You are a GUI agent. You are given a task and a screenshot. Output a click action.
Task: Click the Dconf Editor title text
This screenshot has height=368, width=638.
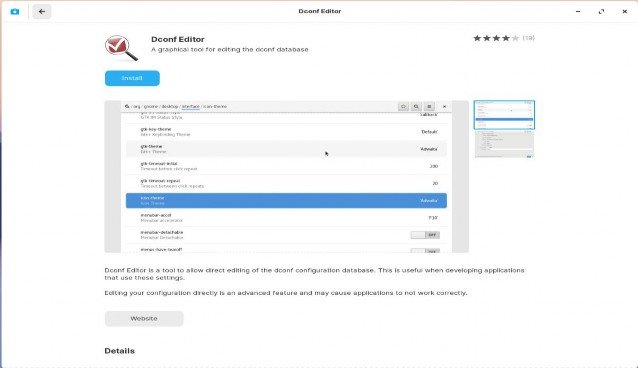point(178,39)
